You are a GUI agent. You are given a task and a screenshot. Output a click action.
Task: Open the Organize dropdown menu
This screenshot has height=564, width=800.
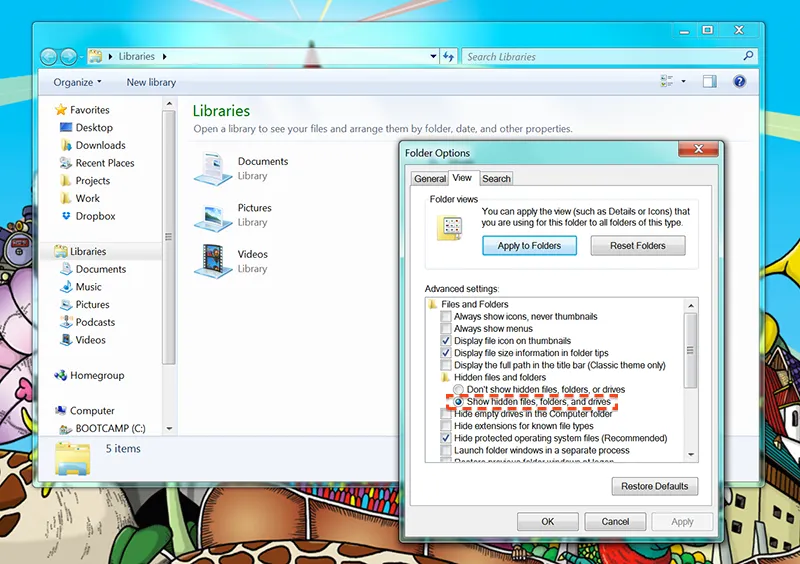78,82
